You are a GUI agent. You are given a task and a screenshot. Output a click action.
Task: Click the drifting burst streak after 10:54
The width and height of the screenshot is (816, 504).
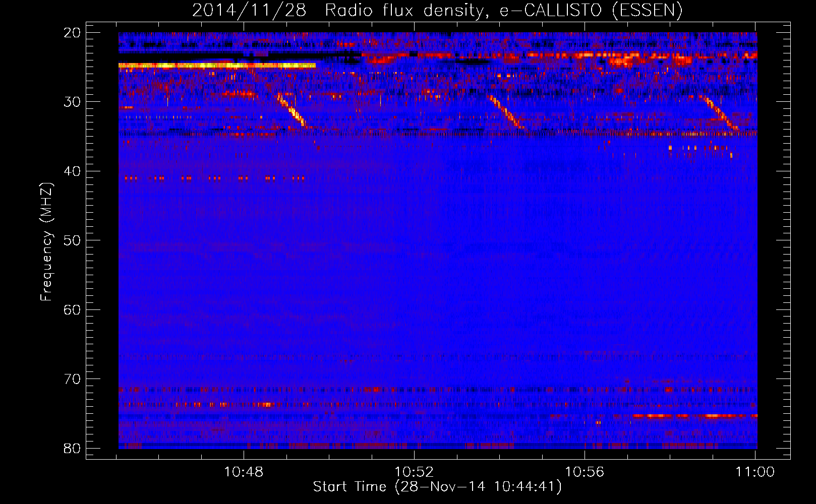coord(506,112)
